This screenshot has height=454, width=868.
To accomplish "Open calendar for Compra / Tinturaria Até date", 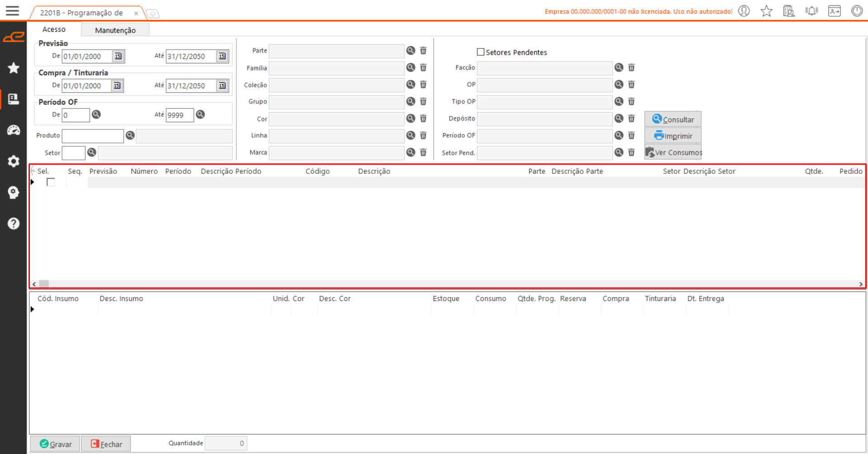I will (x=222, y=86).
